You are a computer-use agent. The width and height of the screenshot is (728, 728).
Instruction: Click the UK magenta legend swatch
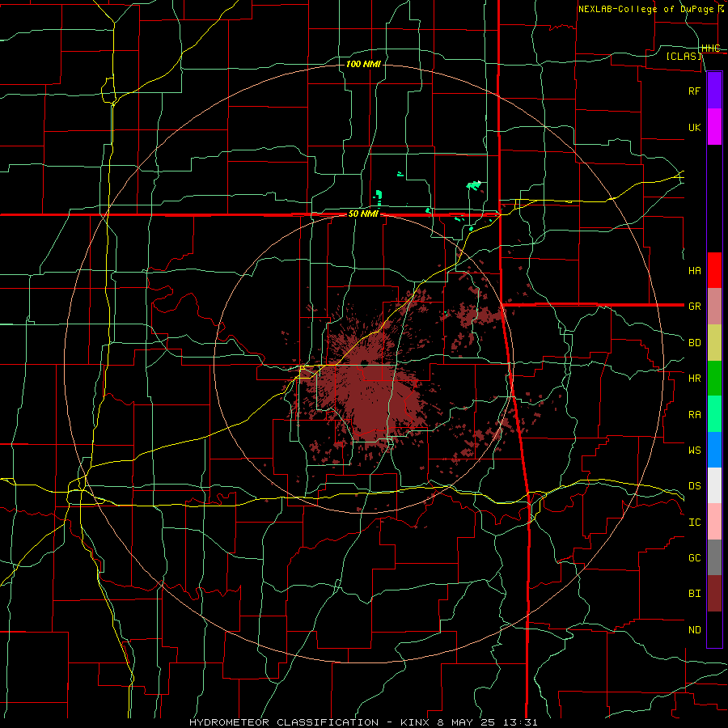coord(714,127)
